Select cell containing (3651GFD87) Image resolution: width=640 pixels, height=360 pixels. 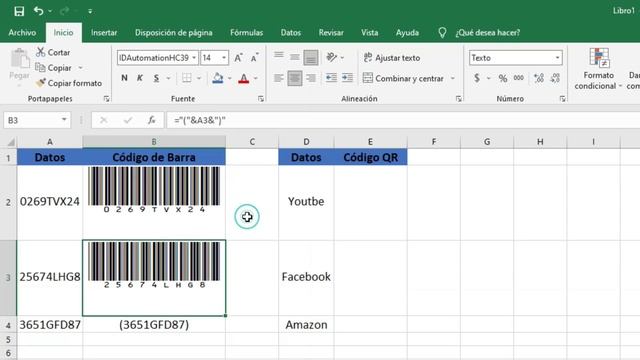coord(154,325)
